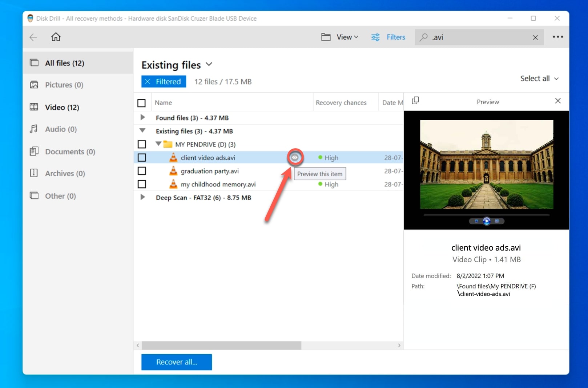The image size is (588, 388).
Task: Click the video preview thumbnail
Action: 487,165
